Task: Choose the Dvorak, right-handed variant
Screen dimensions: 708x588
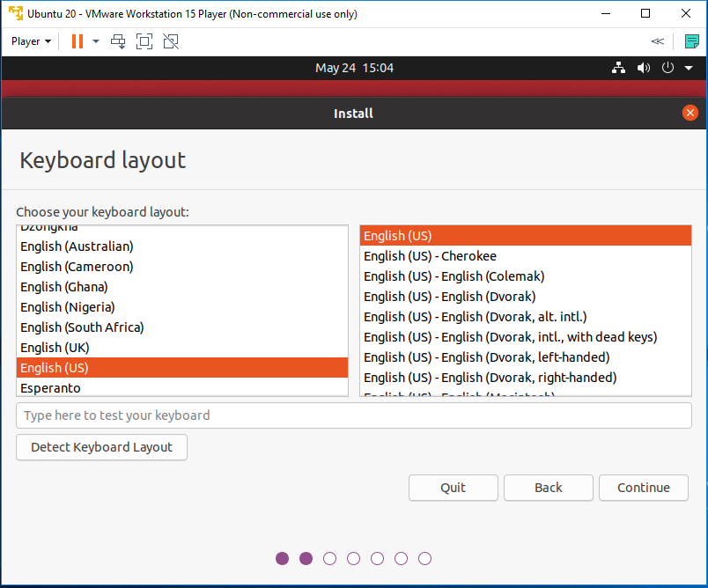Action: [526, 378]
